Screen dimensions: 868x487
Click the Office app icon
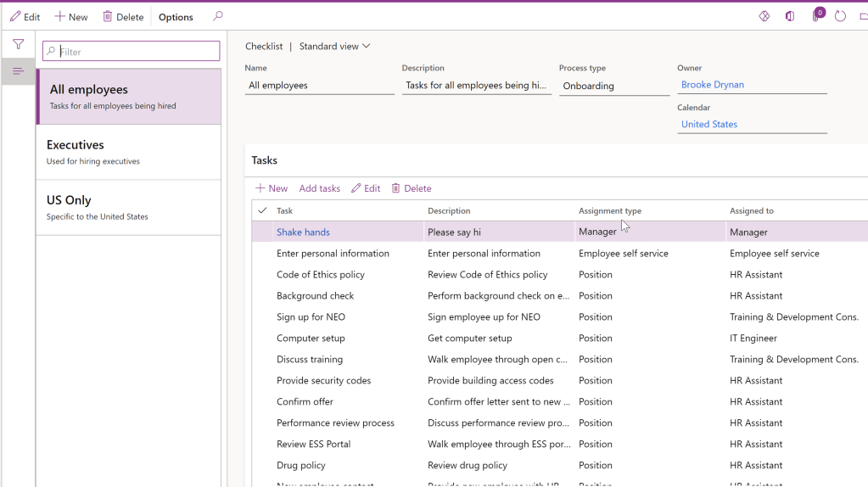[x=790, y=16]
